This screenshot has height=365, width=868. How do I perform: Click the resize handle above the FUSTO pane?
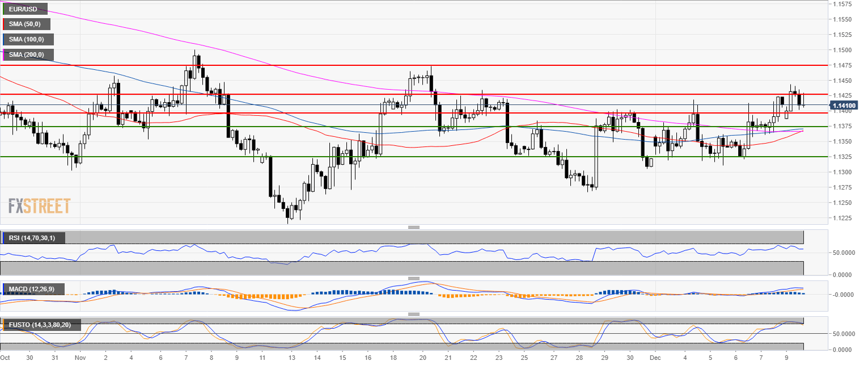click(x=413, y=314)
